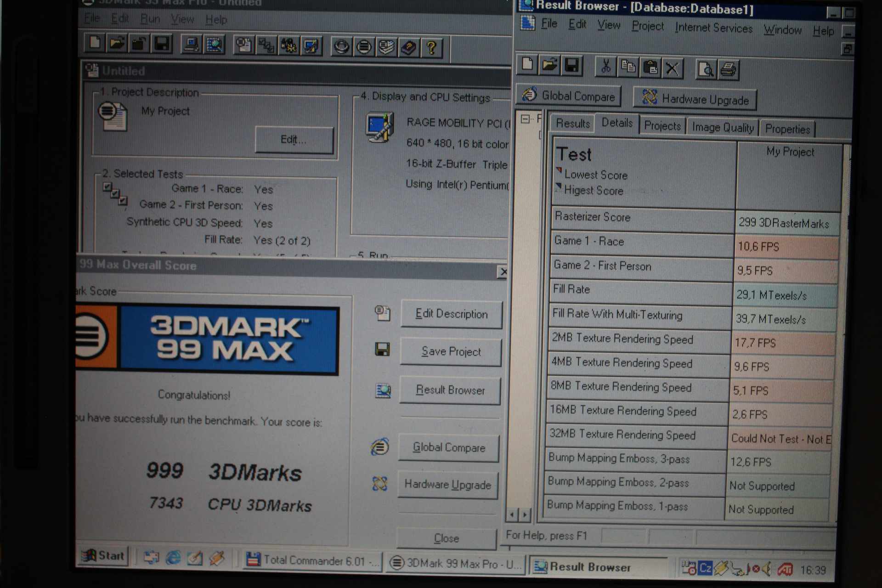This screenshot has width=882, height=588.
Task: Open the View menu in the 3DMark 99 Max window
Action: (182, 19)
